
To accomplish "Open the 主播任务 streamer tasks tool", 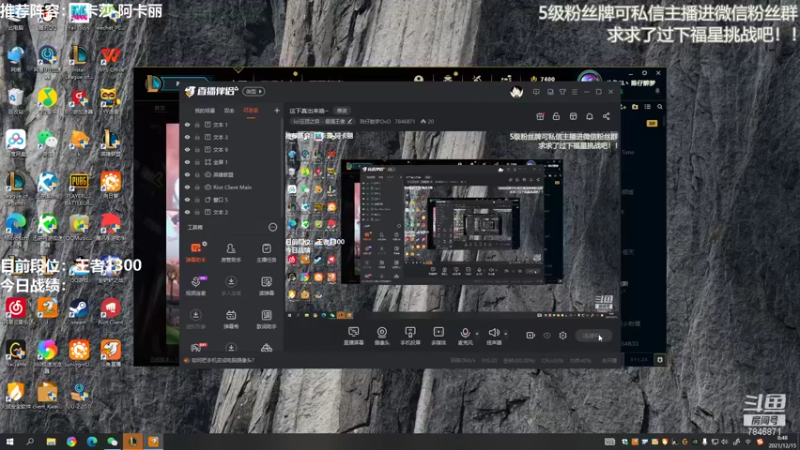I will pyautogui.click(x=266, y=252).
